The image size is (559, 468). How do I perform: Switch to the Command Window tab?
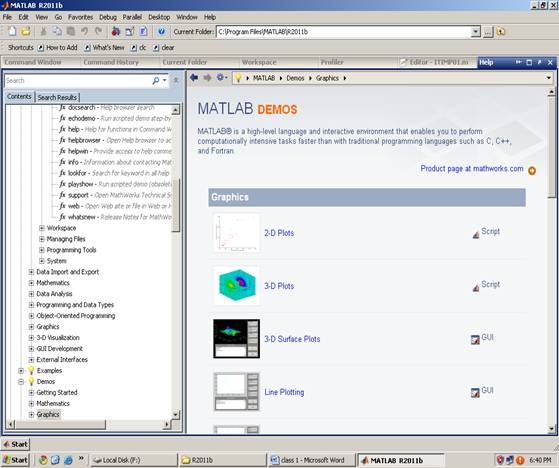[33, 62]
